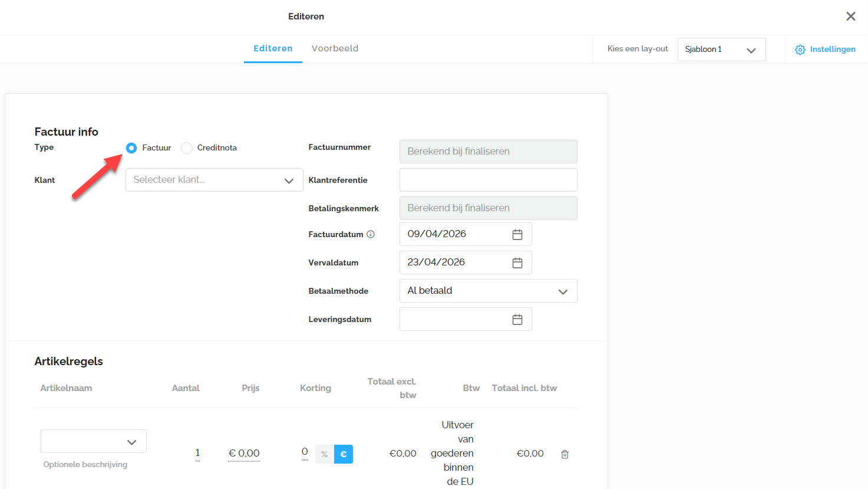
Task: Click the 'Kies een lay-out' label
Action: [638, 49]
